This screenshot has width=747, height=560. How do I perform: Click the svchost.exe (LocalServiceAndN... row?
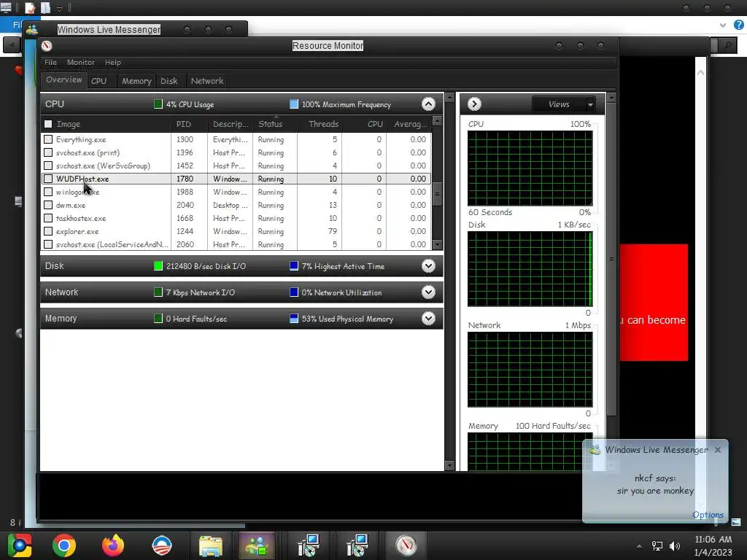coord(236,244)
